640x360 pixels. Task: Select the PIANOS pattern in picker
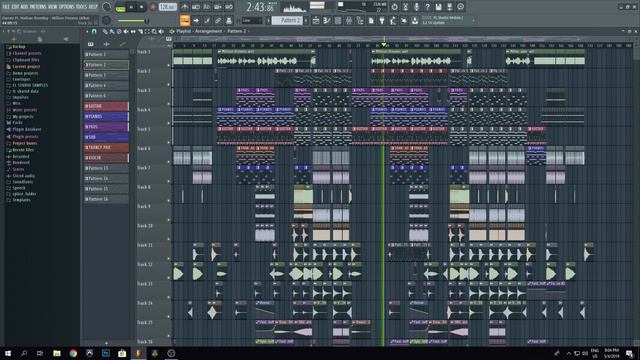coord(106,117)
